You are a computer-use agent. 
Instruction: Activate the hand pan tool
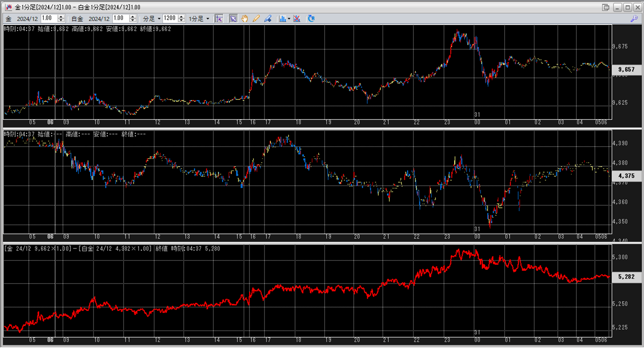(x=245, y=19)
